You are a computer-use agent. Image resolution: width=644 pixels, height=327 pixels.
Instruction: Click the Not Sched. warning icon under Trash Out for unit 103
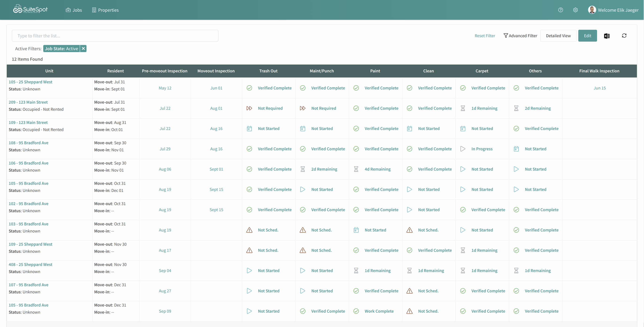coord(249,230)
